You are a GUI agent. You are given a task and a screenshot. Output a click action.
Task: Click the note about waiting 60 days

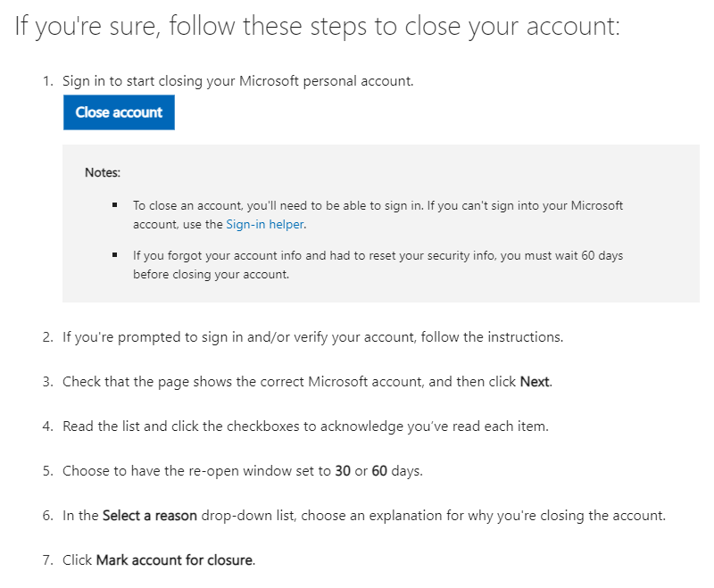[378, 265]
